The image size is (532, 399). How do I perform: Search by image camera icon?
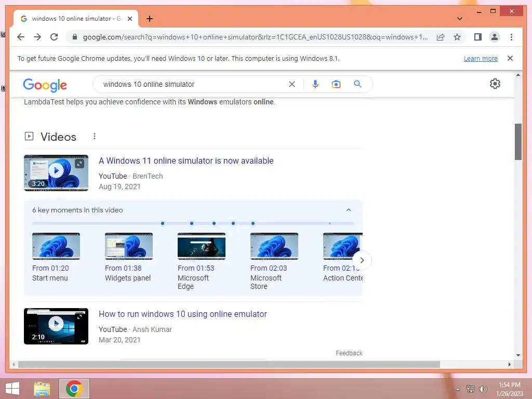(336, 84)
